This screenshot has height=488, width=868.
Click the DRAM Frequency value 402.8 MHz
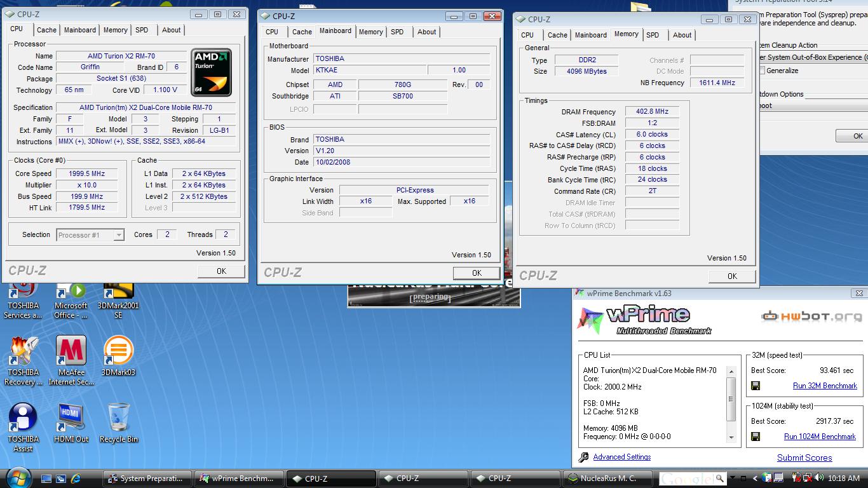[x=652, y=111]
